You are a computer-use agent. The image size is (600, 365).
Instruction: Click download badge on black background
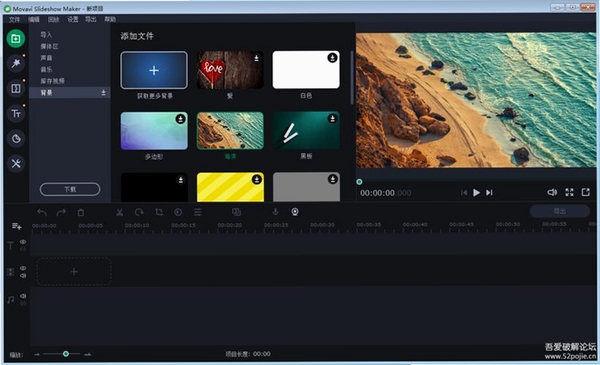pos(180,179)
